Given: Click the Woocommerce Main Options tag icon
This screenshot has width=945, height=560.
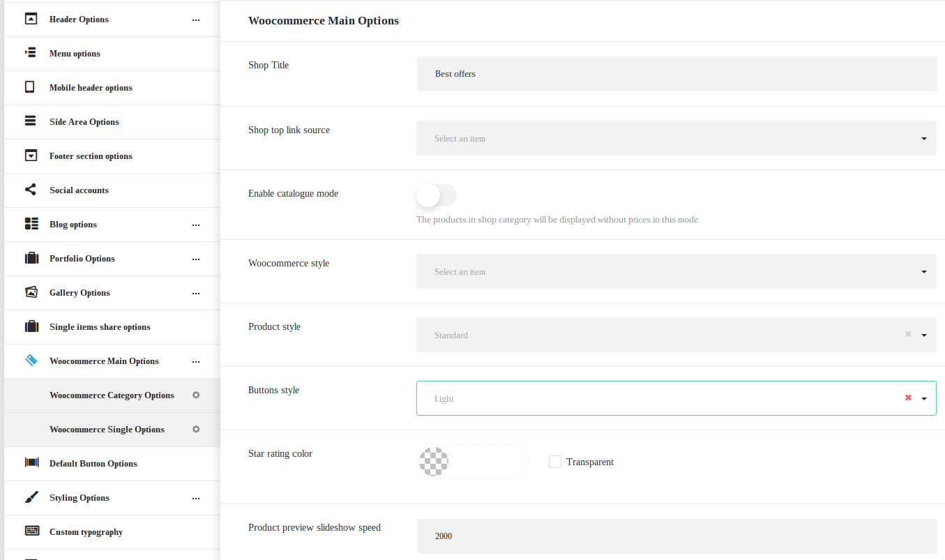Looking at the screenshot, I should pyautogui.click(x=31, y=361).
